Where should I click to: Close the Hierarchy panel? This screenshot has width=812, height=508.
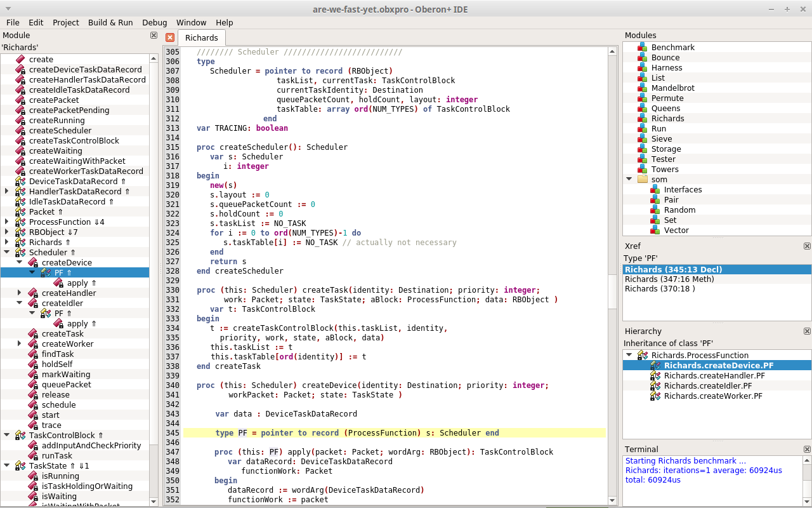807,331
